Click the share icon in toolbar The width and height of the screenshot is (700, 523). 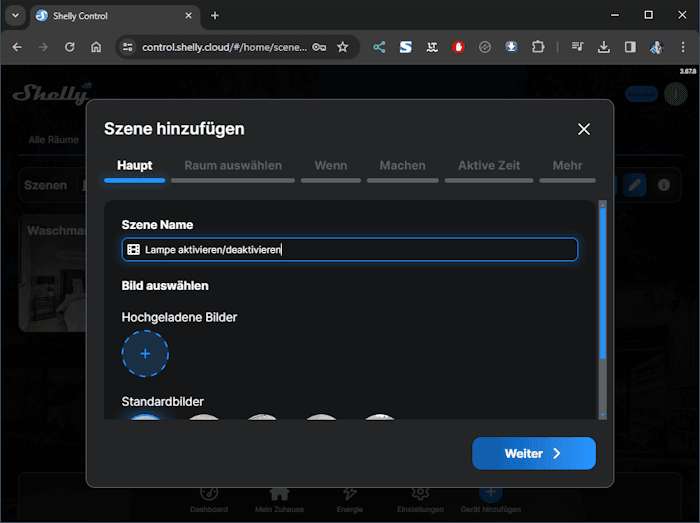(380, 47)
